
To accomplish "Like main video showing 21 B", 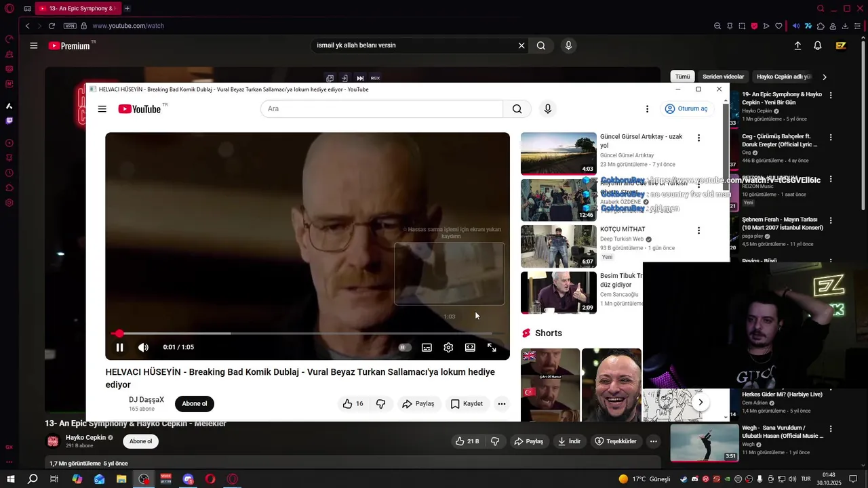I will (467, 441).
